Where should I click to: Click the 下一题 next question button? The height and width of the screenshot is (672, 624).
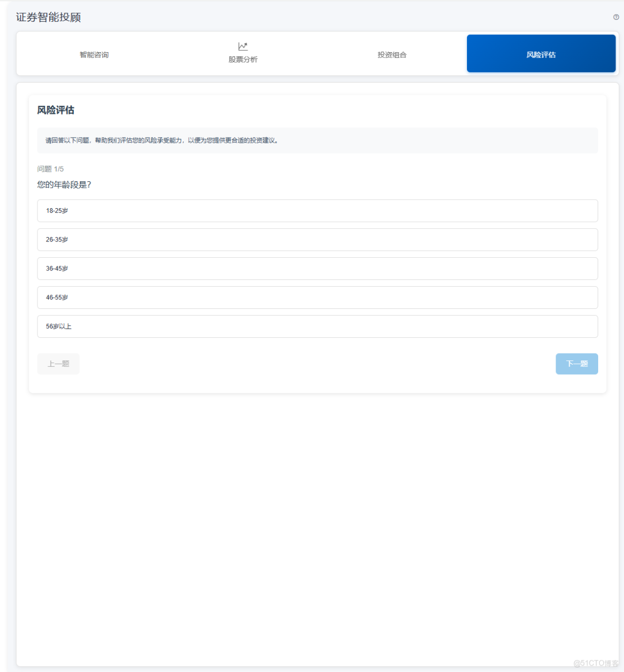point(577,364)
